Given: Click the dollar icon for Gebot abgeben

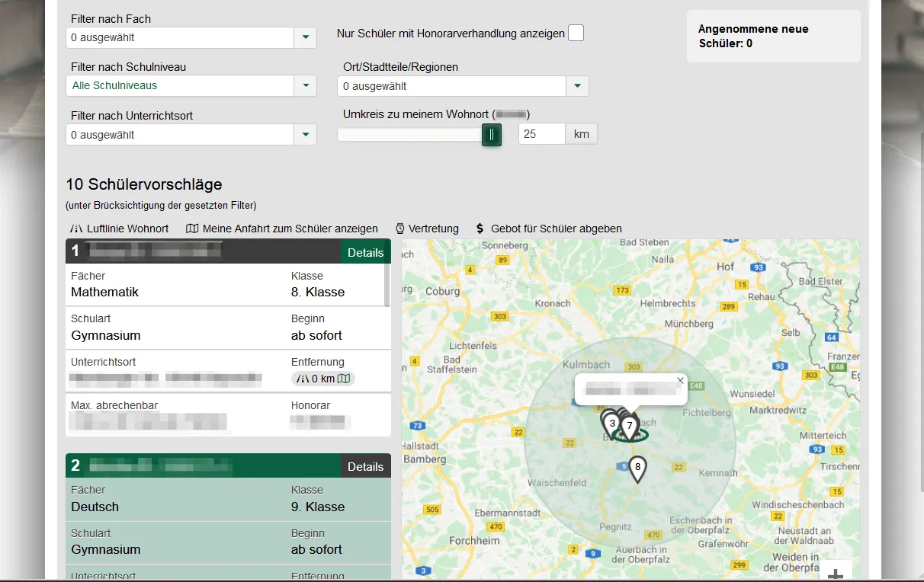Looking at the screenshot, I should click(480, 229).
